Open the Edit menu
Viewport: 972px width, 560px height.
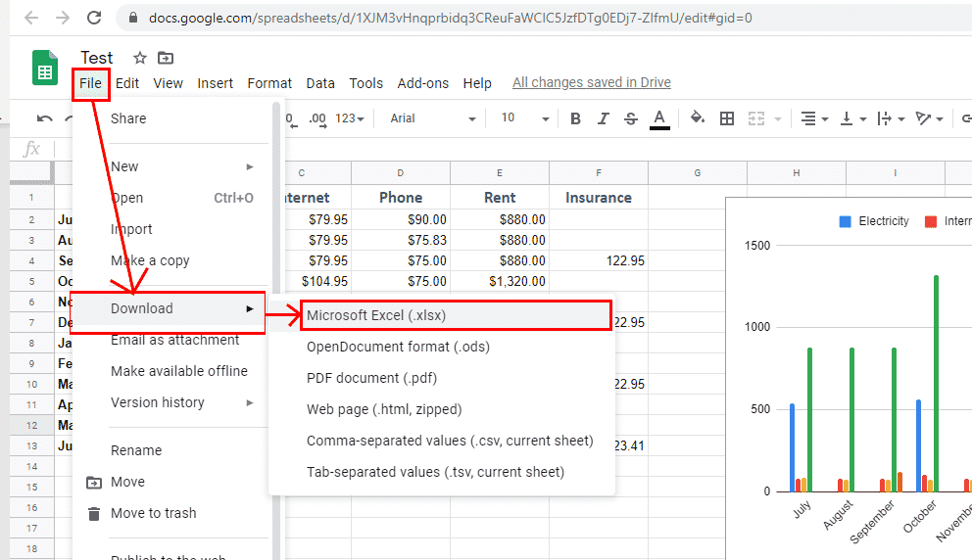(127, 83)
